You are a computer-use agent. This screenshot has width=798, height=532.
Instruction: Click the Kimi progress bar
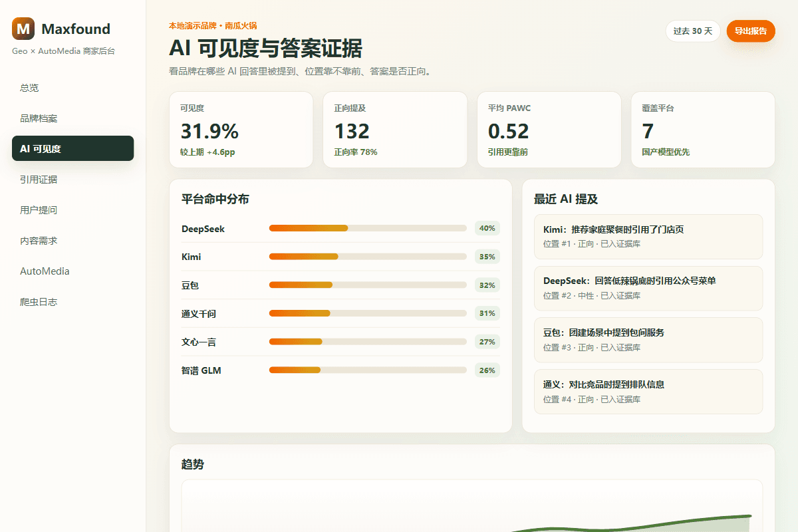pyautogui.click(x=368, y=257)
